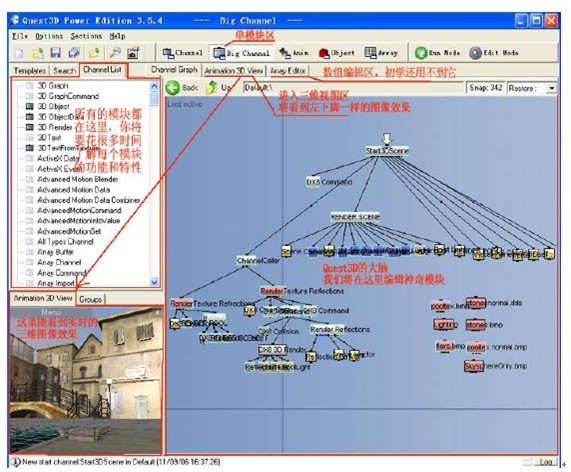Viewport: 571px width, 472px height.
Task: Click the Open file folder icon
Action: 38,54
